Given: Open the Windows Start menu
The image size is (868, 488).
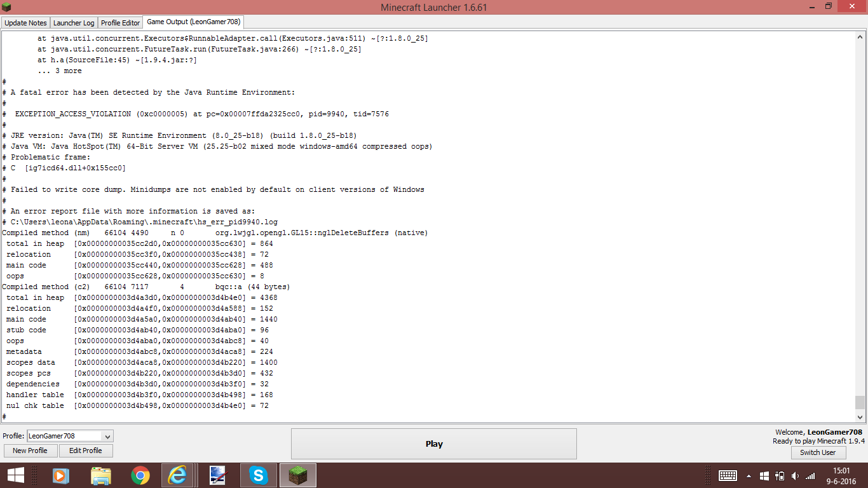Looking at the screenshot, I should tap(15, 475).
